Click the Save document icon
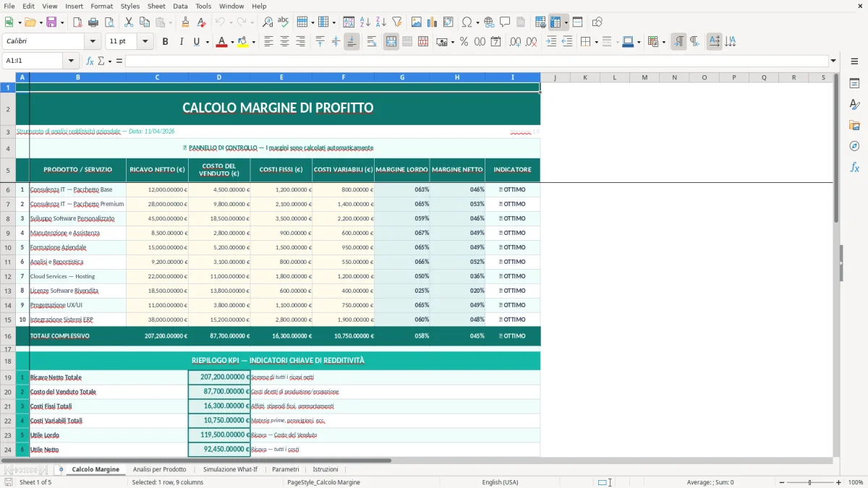868x488 pixels. click(x=51, y=22)
